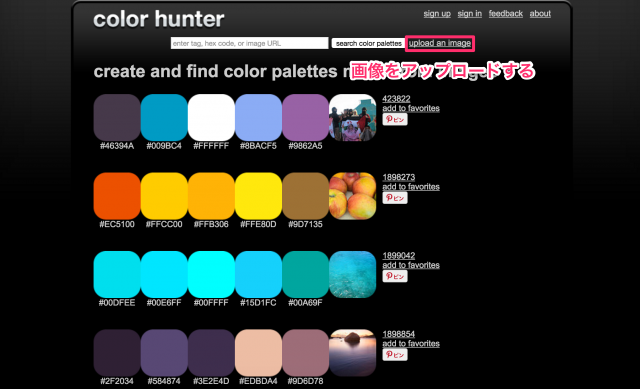Select the purple #9862A5 swatch

(305, 118)
